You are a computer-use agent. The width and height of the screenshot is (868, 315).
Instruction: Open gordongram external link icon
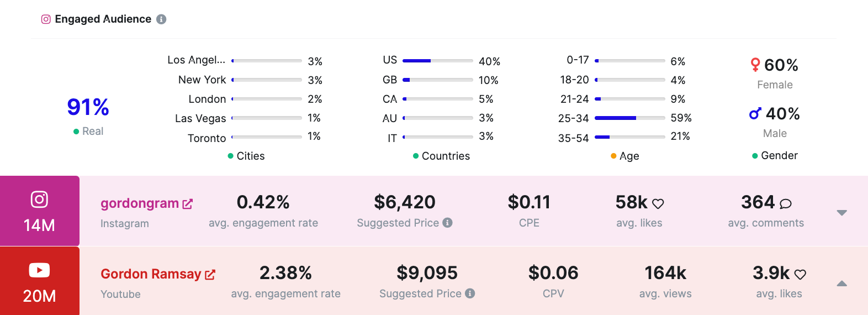tap(188, 204)
